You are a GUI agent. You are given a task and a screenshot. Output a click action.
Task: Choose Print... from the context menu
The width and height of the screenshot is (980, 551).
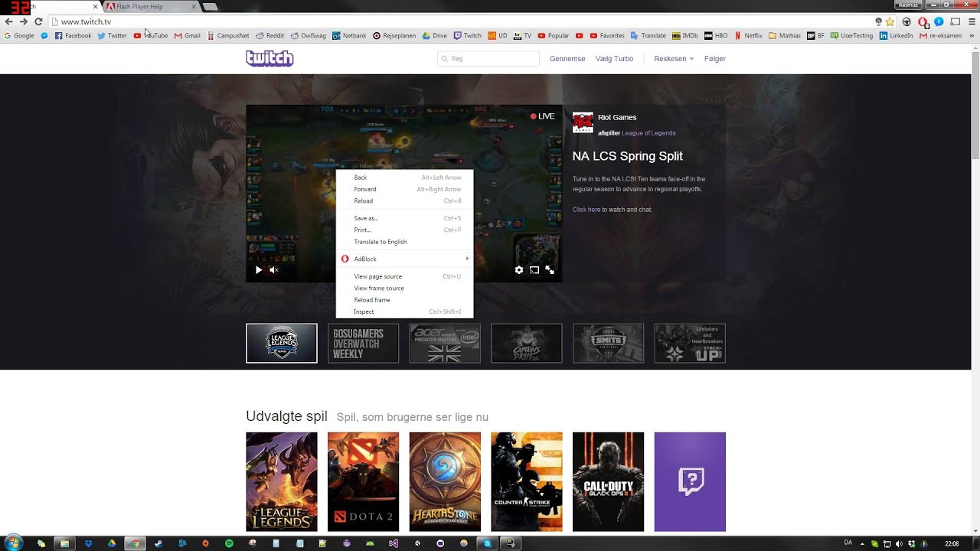tap(404, 230)
